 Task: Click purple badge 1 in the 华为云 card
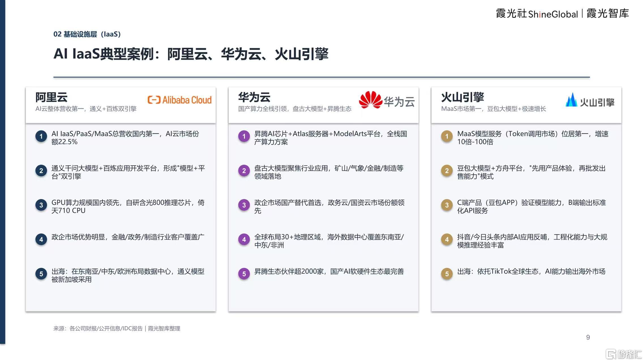pos(244,136)
